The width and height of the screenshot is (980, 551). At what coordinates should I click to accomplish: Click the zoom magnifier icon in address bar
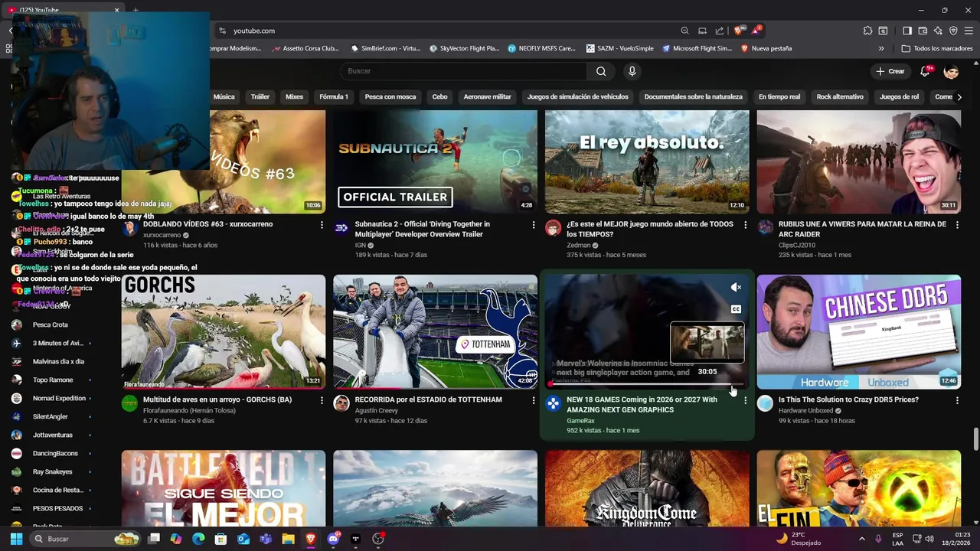684,31
